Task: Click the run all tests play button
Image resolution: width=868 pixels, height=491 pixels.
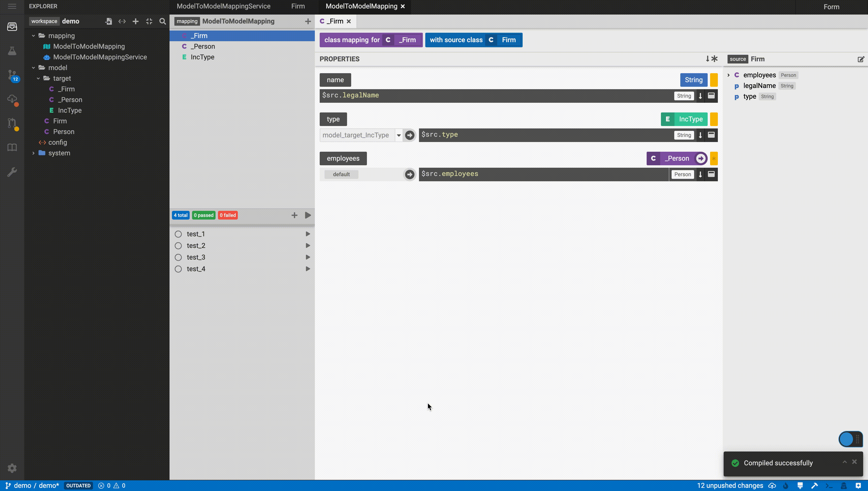Action: (x=308, y=215)
